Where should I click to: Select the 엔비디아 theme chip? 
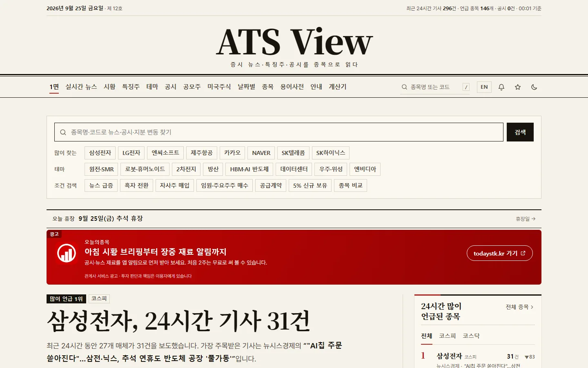click(365, 169)
